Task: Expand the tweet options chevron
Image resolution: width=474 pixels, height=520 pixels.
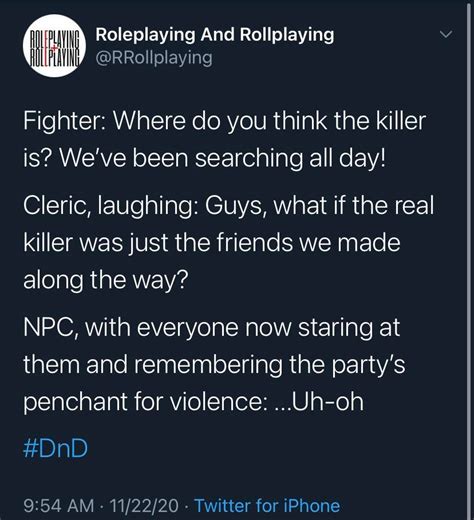Action: (446, 34)
